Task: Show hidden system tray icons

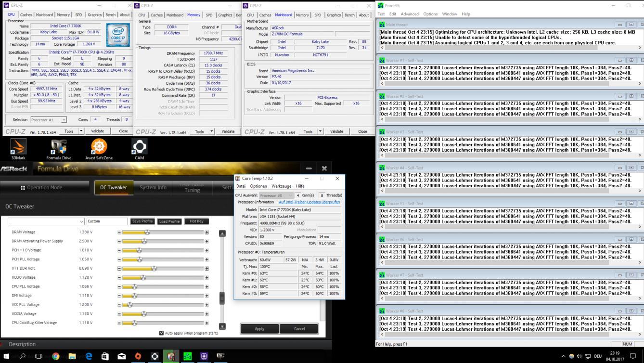Action: (x=564, y=356)
